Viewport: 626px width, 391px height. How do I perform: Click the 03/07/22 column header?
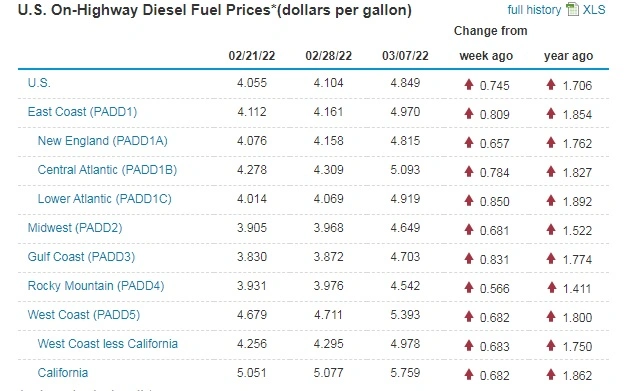[x=405, y=56]
